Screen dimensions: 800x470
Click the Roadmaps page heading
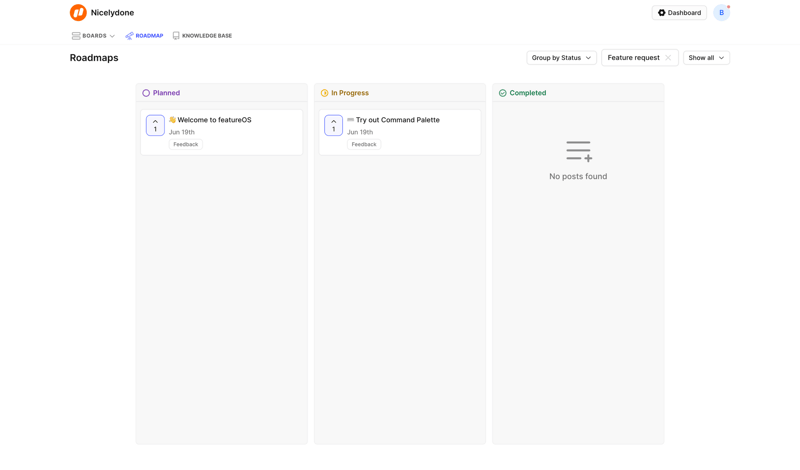94,58
